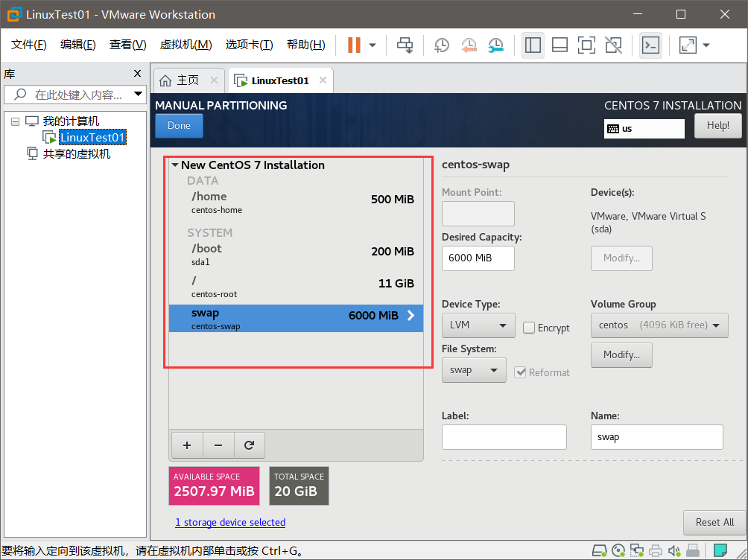Open the power options arrow beside pause
The image size is (748, 560).
point(373,45)
